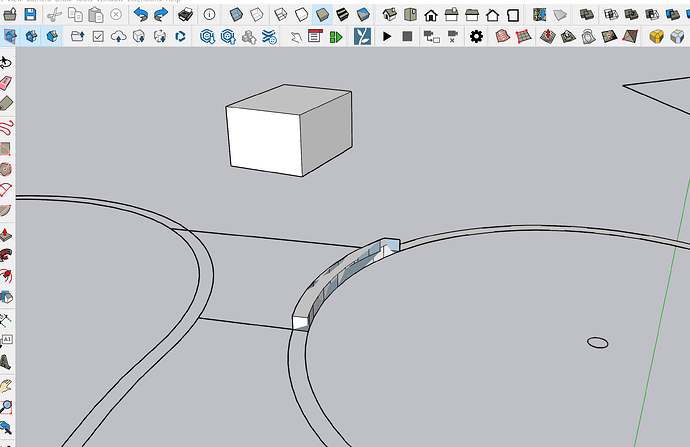Click the Add Location map icon

click(x=540, y=15)
